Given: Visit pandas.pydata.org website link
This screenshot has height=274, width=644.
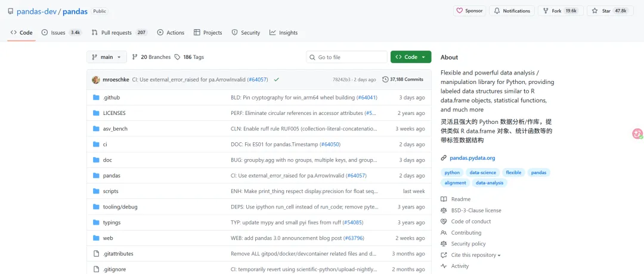Looking at the screenshot, I should (472, 158).
